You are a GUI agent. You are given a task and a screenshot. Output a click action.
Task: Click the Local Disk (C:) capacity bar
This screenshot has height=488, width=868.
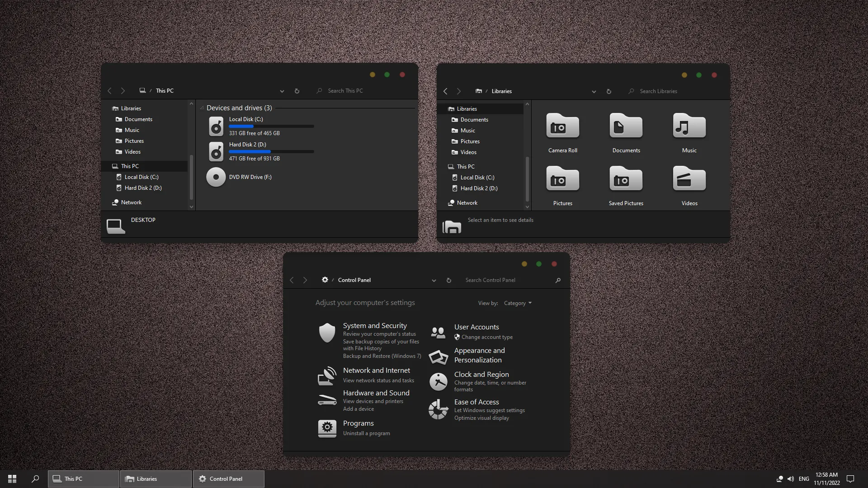271,127
